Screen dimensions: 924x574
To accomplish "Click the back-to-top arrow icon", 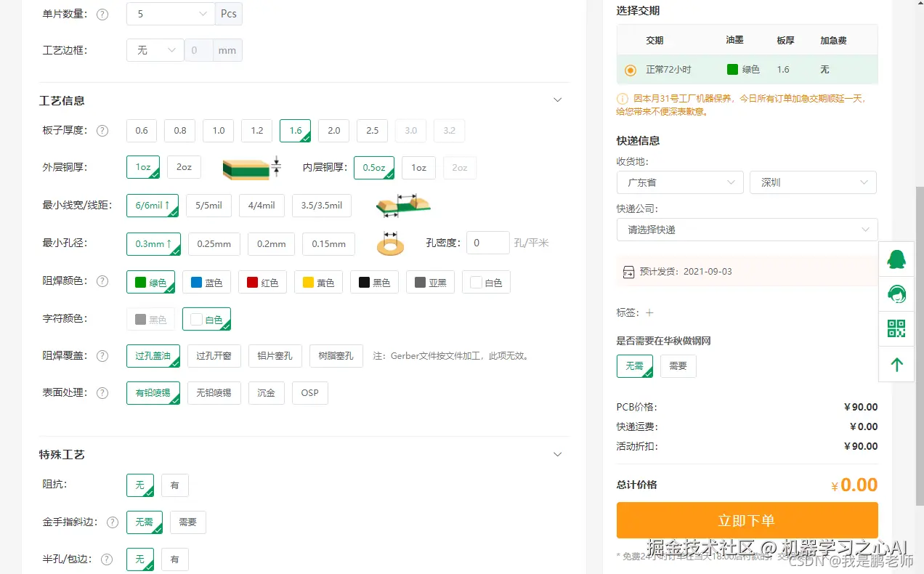I will tap(896, 364).
